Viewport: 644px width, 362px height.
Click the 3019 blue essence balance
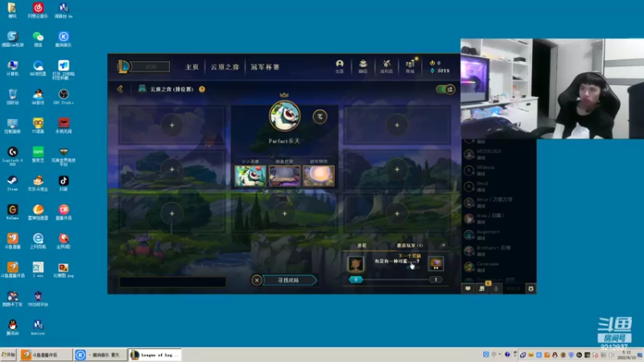[440, 71]
